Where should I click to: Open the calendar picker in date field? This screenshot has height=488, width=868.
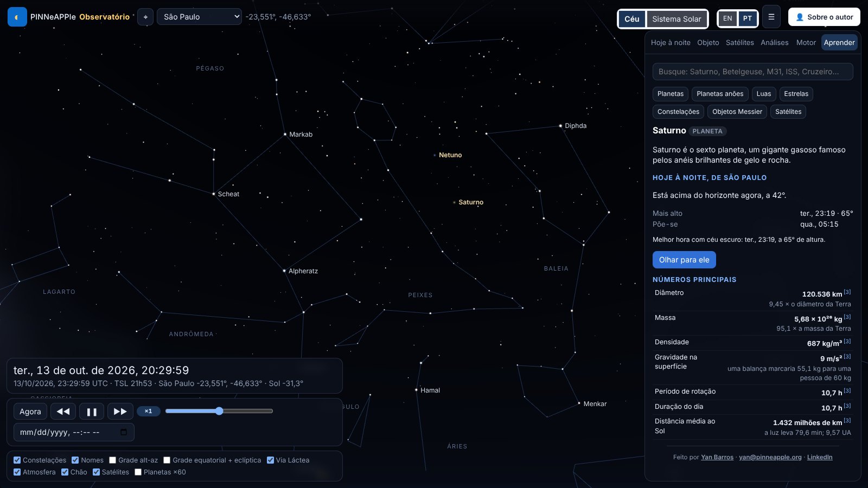click(124, 432)
